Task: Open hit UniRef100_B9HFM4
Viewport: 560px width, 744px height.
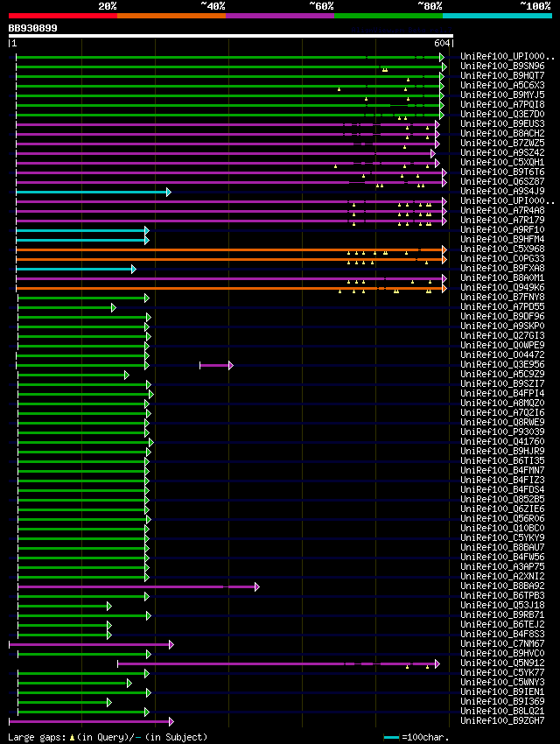Action: pyautogui.click(x=502, y=239)
